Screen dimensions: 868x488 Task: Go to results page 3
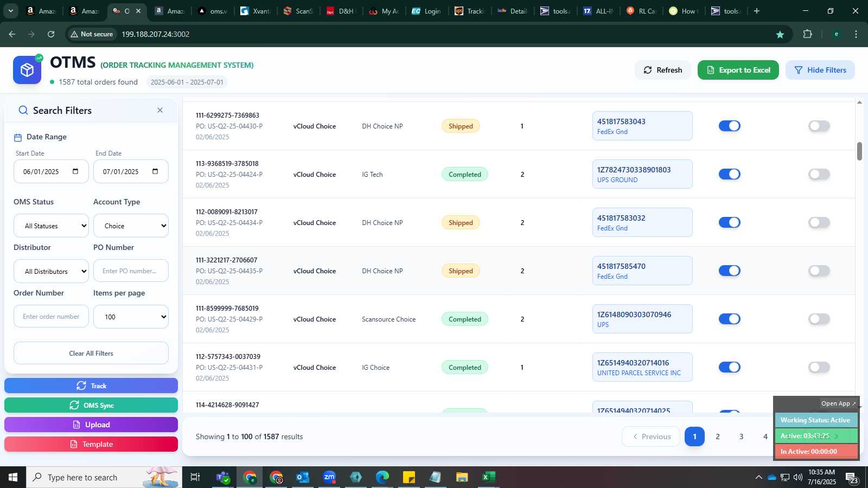point(742,436)
